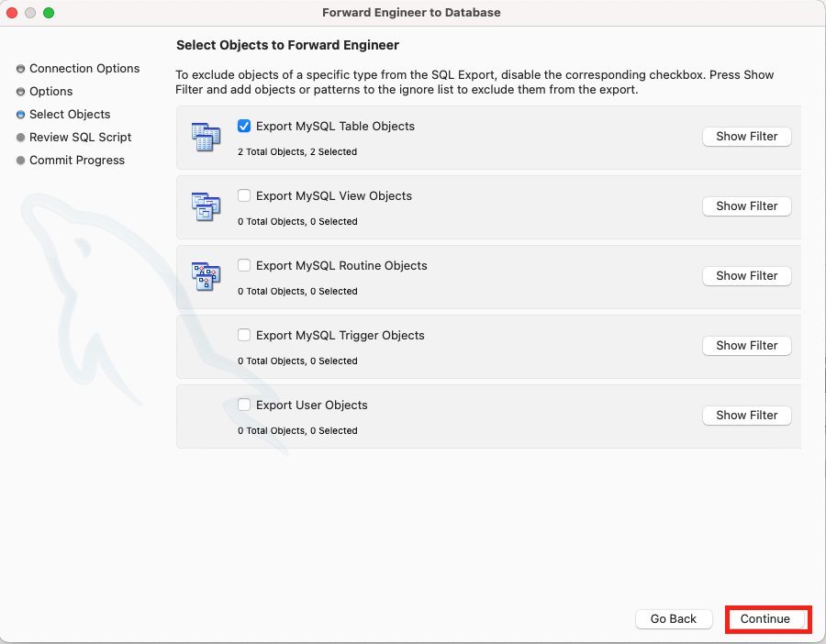Screen dimensions: 826x644
Task: Click the 'Export MySQL Routine Objects' label
Action: pyautogui.click(x=341, y=265)
